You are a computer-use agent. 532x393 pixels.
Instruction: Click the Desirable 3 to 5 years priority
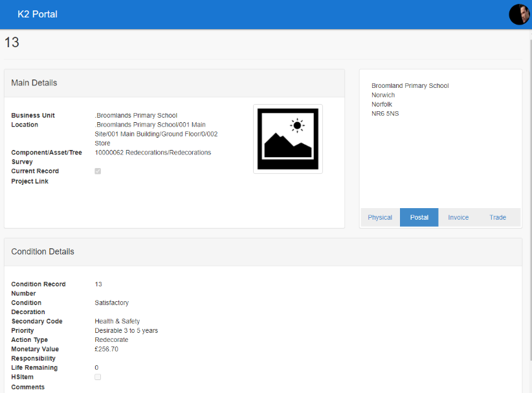pos(126,330)
